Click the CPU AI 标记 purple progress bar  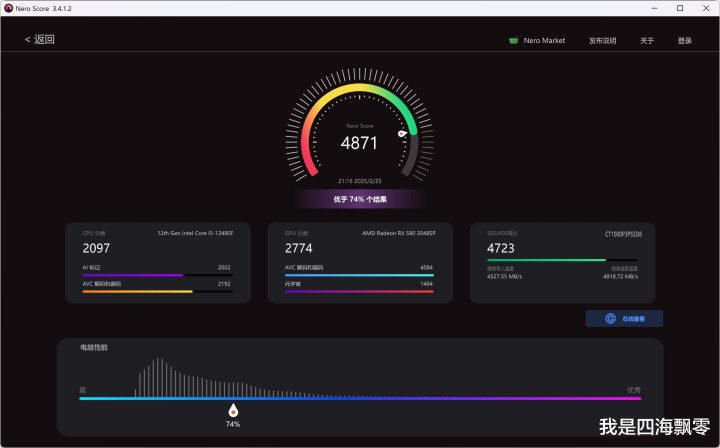pyautogui.click(x=158, y=275)
